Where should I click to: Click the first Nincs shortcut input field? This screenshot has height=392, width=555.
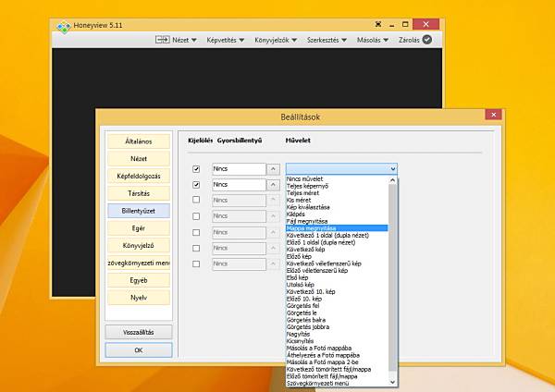[239, 169]
